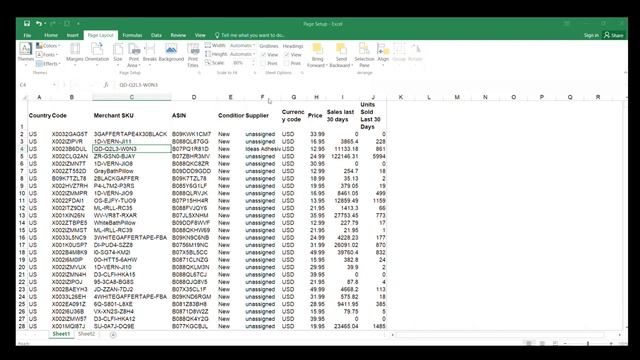Click the Merchant SKU header cell
Image resolution: width=640 pixels, height=360 pixels.
point(131,116)
